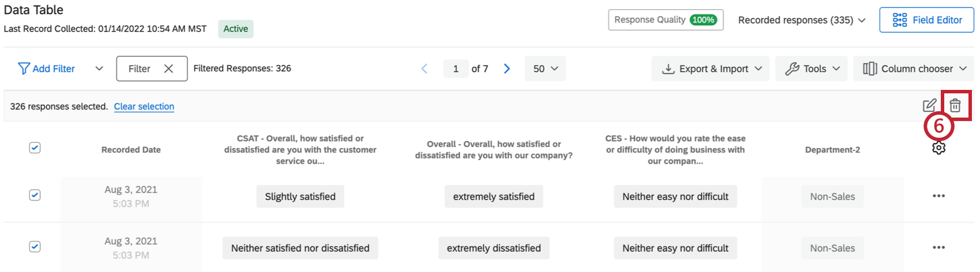980x272 pixels.
Task: Expand the Recorded responses (335) dropdown
Action: click(x=801, y=20)
